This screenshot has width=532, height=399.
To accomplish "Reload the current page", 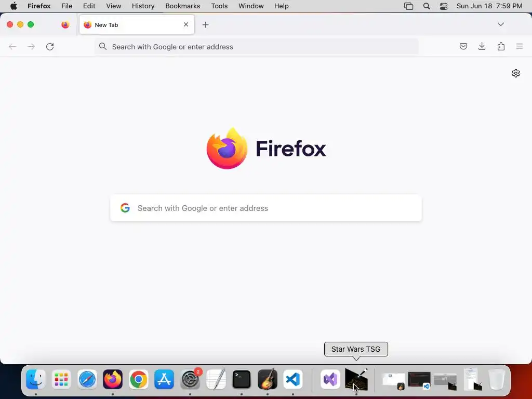I will tap(50, 46).
